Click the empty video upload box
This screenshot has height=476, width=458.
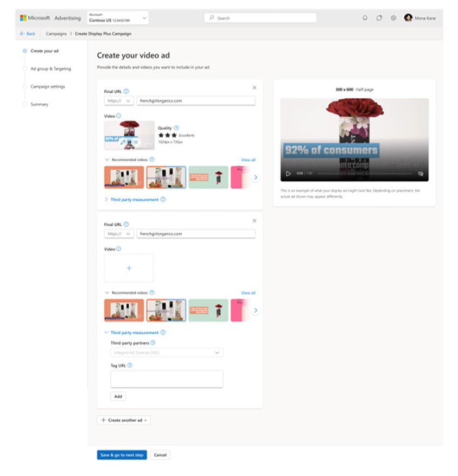[x=129, y=268]
